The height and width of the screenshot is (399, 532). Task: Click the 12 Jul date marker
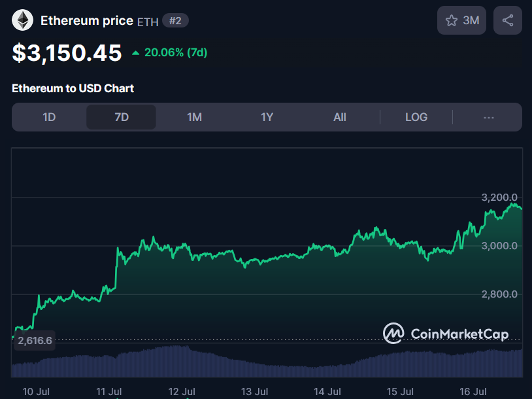182,392
